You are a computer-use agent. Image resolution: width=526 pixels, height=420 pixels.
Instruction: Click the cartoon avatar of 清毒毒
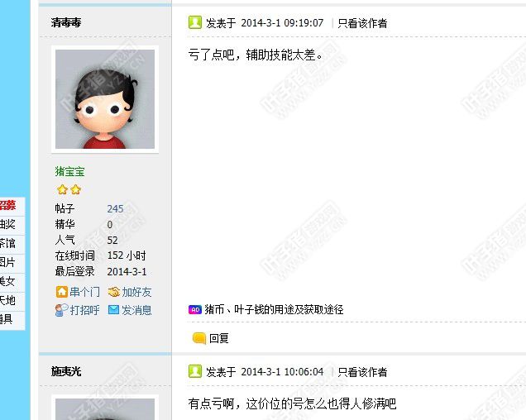pos(105,99)
